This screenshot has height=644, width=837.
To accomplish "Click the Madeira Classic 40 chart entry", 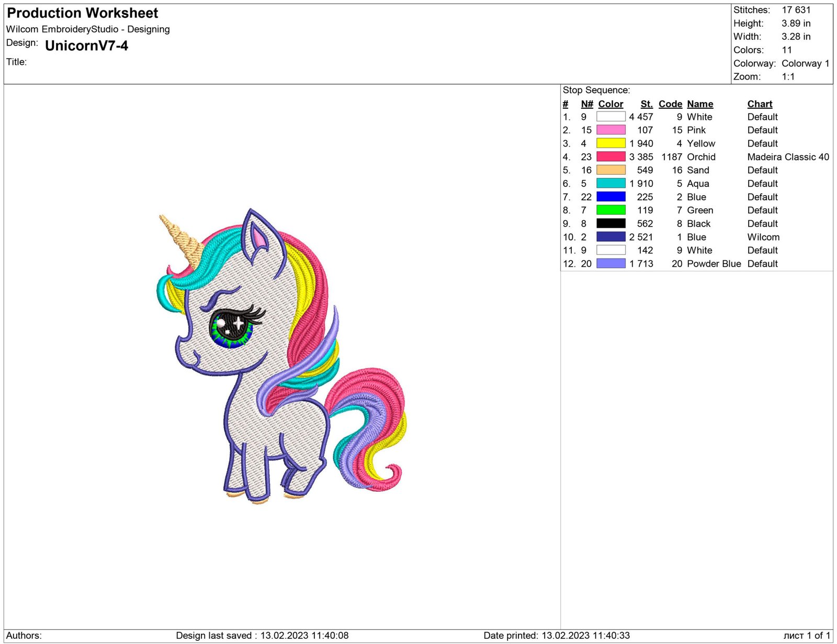I will pyautogui.click(x=788, y=156).
